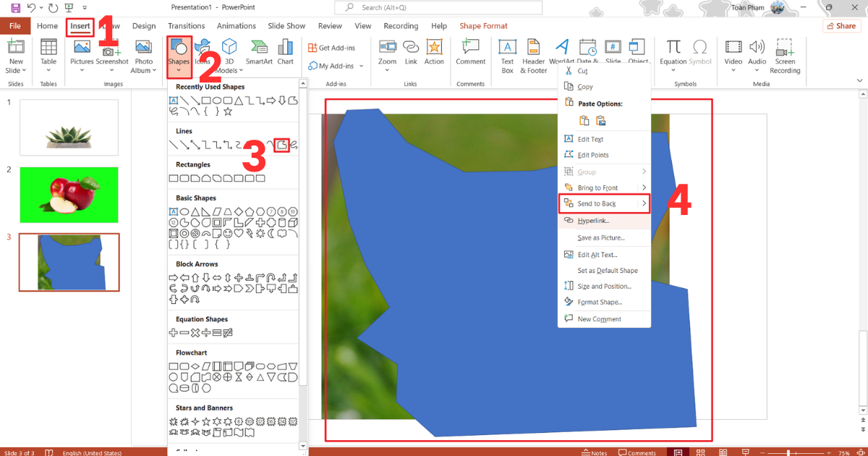The height and width of the screenshot is (456, 868).
Task: Insert a SmartArt graphic
Action: pos(259,53)
